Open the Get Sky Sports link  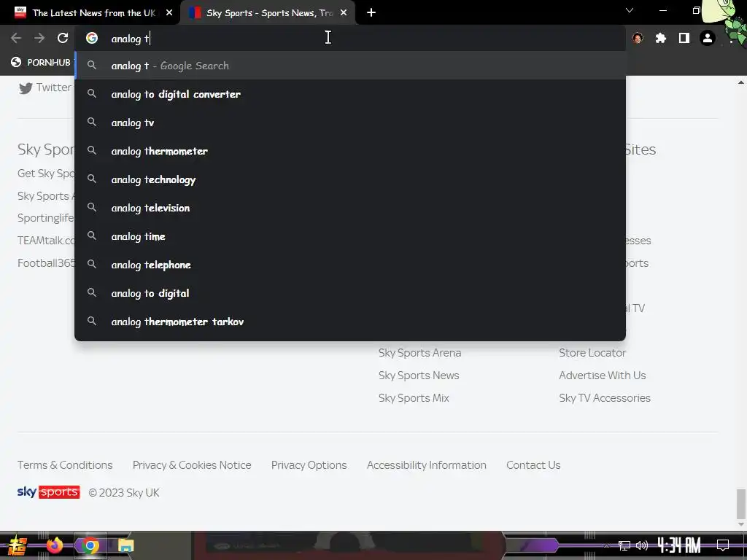pyautogui.click(x=46, y=174)
